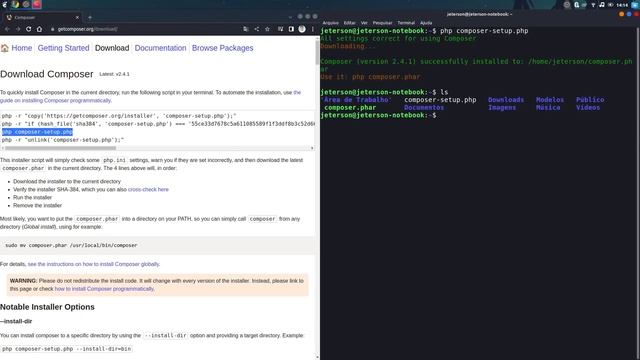Click the sudo mv composer.phar command block
Viewport: 640px width, 360px height.
tap(157, 245)
